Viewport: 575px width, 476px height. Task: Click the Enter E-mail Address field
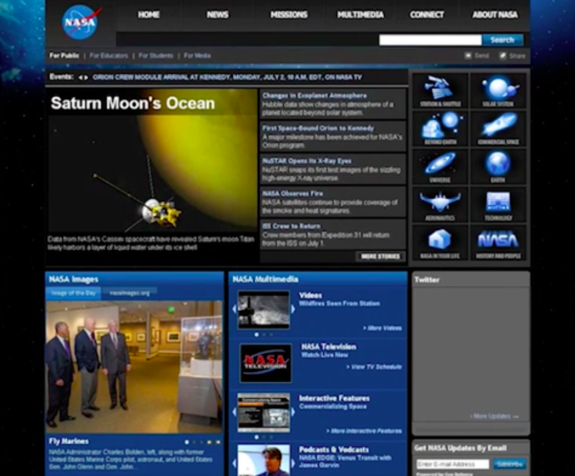point(453,464)
